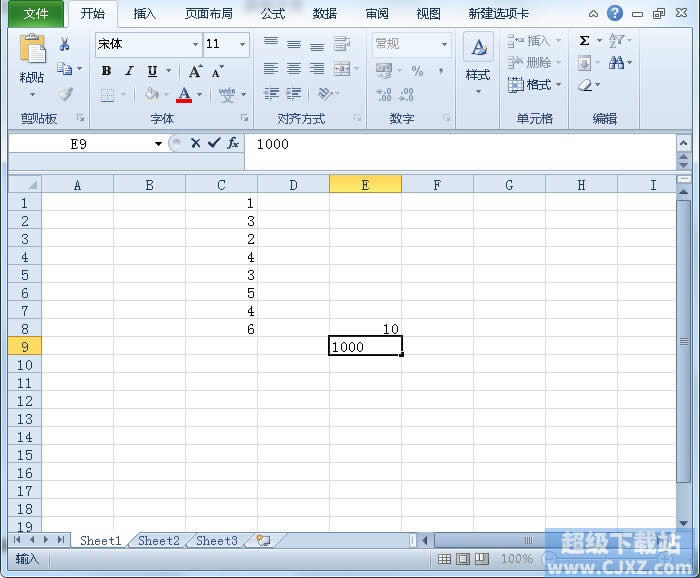Open the Insert cells dropdown
Screen dimensions: 700x578
click(x=534, y=41)
